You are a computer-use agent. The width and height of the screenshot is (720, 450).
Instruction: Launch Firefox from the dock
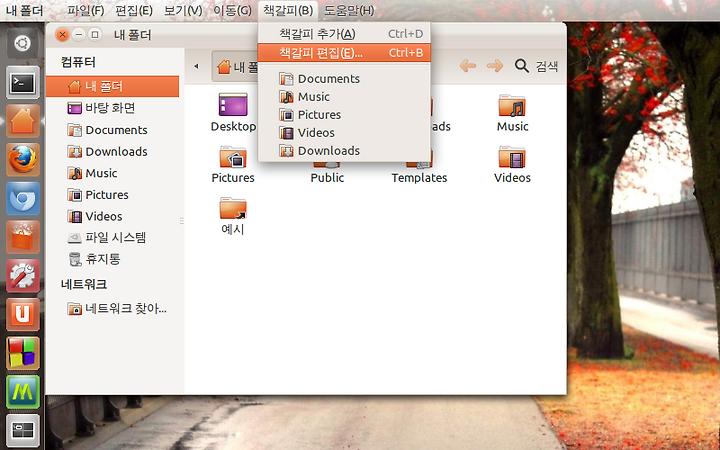click(22, 160)
